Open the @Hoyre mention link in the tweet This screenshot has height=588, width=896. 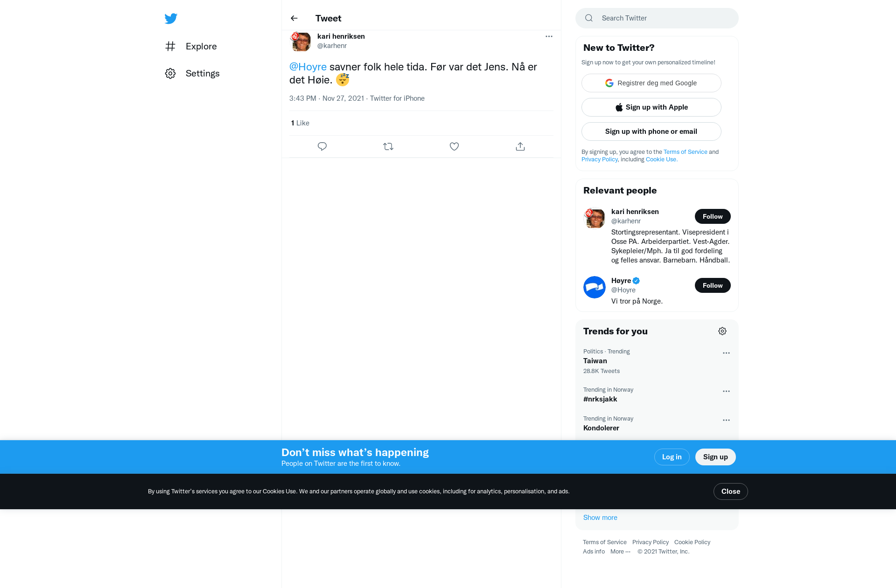308,67
